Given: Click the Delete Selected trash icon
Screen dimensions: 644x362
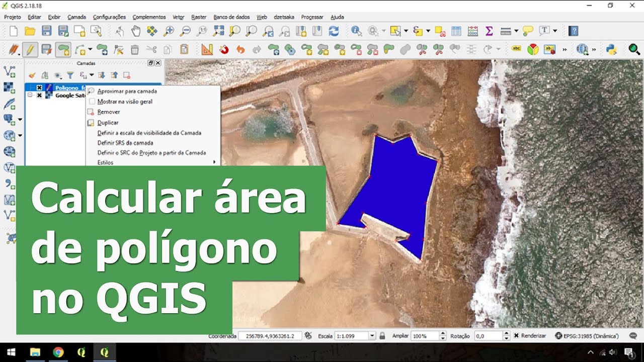Looking at the screenshot, I should click(134, 49).
